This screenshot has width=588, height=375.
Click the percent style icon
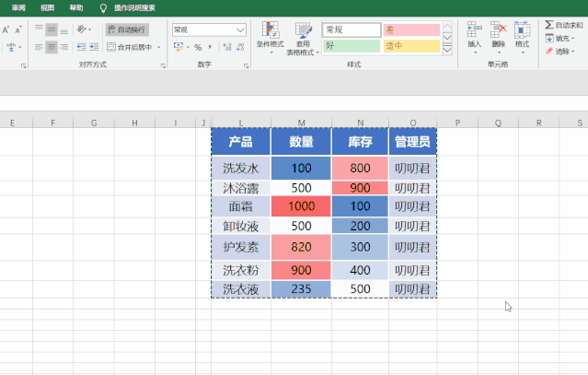click(197, 47)
